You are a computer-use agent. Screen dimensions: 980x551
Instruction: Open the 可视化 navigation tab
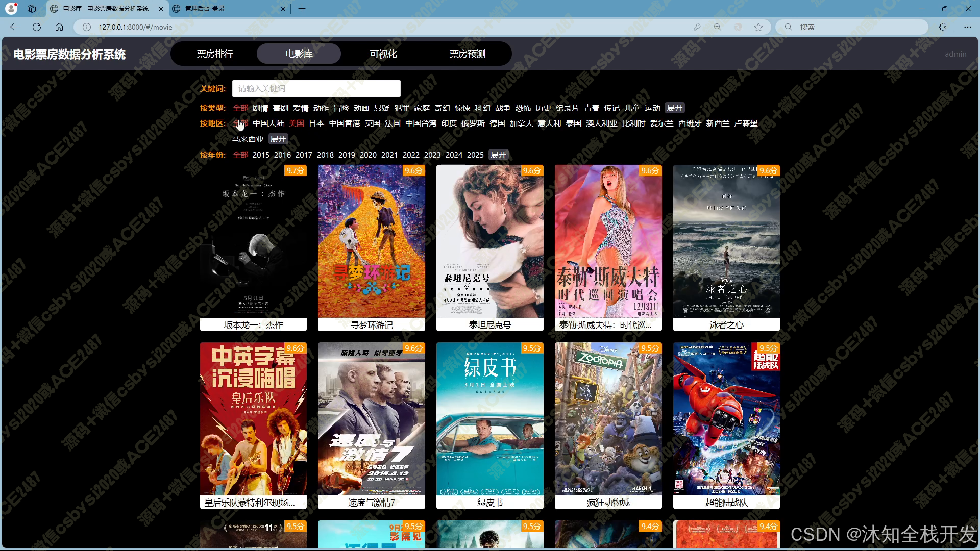[x=383, y=54]
